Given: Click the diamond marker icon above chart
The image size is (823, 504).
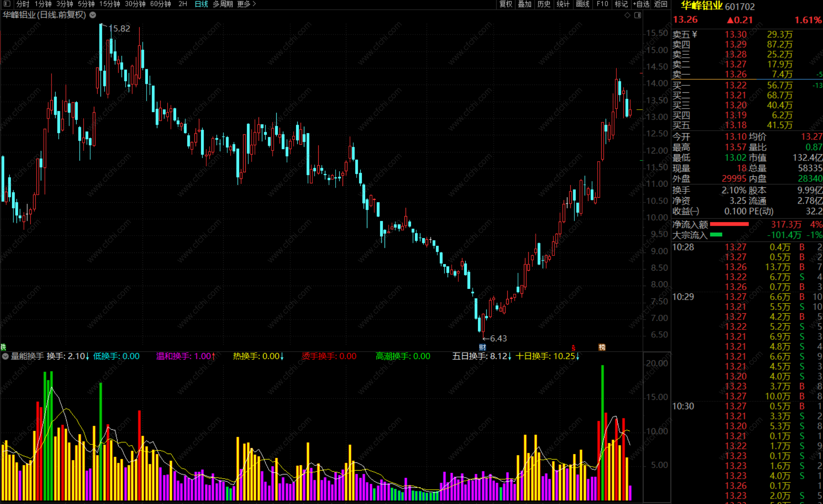Looking at the screenshot, I should 627,15.
